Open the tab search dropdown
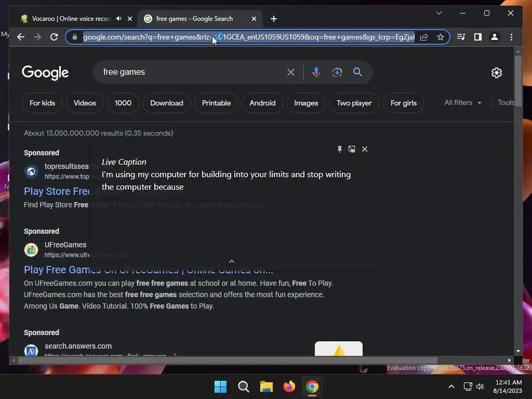532x399 pixels. point(438,13)
